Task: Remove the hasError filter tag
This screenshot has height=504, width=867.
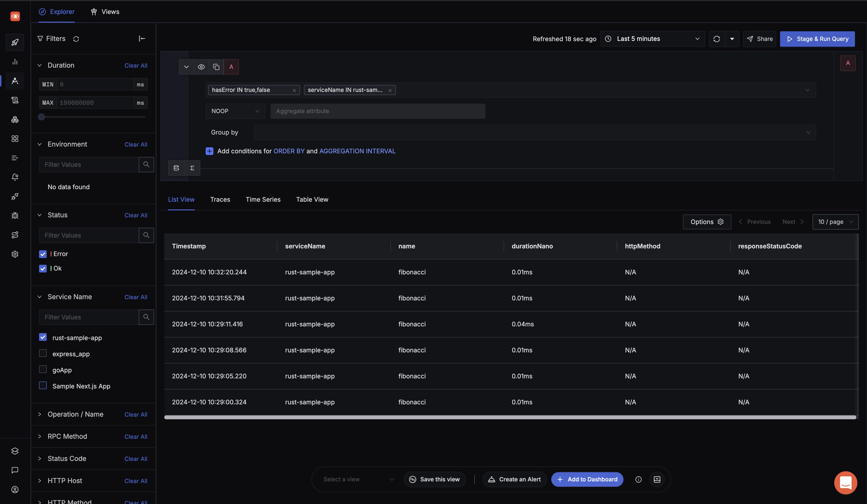Action: 294,90
